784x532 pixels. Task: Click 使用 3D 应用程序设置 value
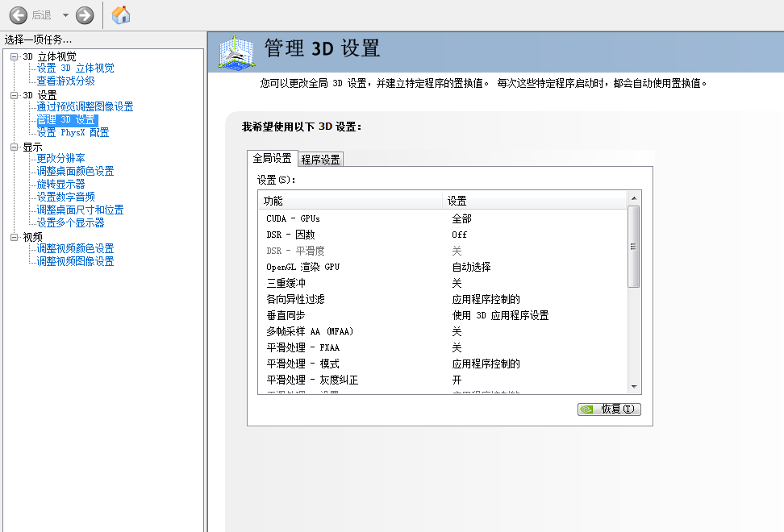500,316
